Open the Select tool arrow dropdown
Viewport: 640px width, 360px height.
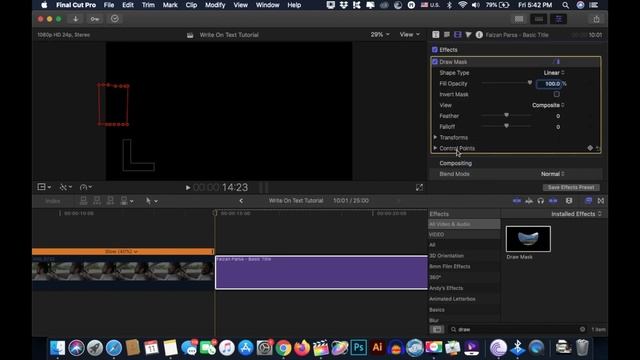(x=151, y=201)
